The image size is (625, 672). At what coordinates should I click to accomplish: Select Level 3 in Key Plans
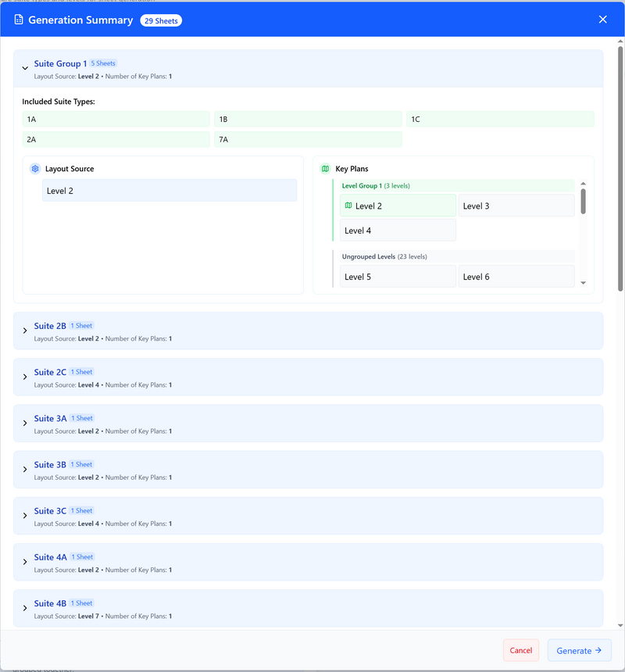[x=516, y=206]
